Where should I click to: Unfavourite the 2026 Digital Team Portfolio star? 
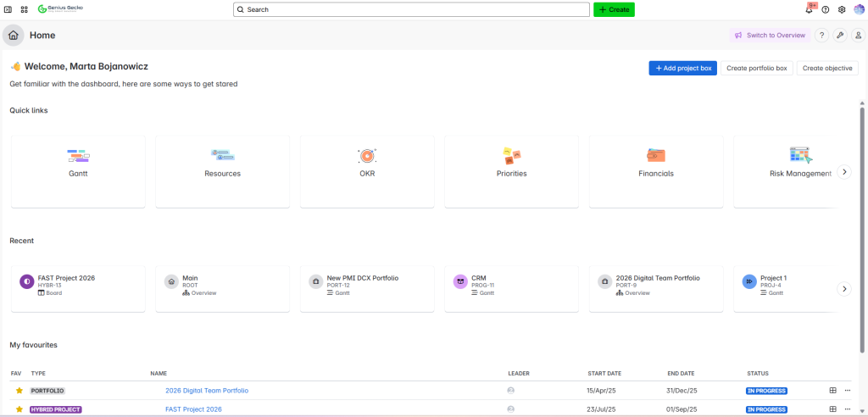click(x=19, y=391)
